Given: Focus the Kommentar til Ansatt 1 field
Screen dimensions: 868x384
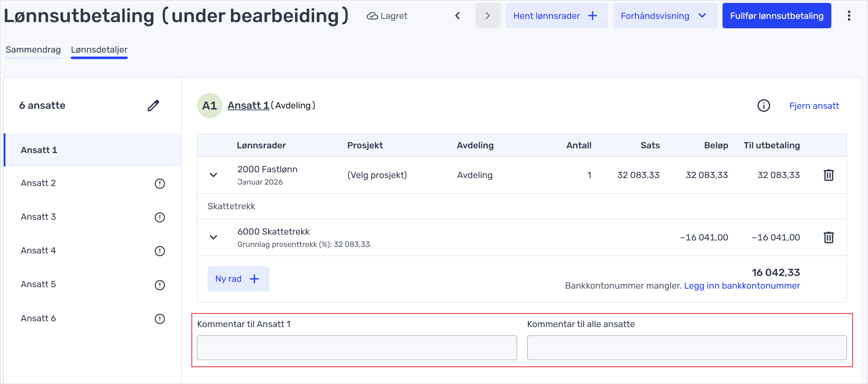Looking at the screenshot, I should click(x=357, y=348).
